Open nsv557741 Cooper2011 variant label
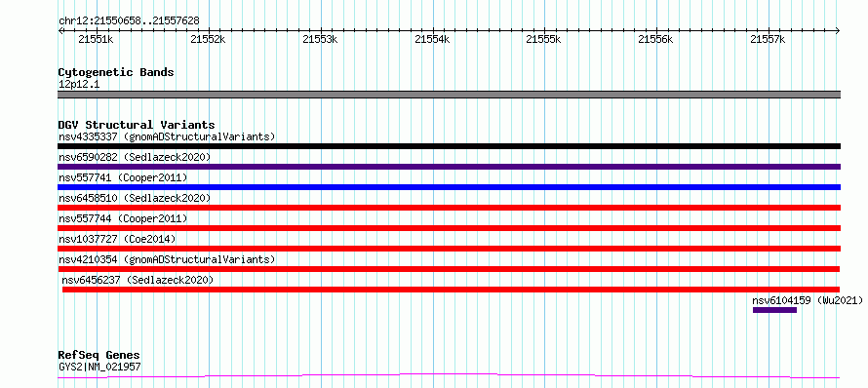The width and height of the screenshot is (868, 388). click(123, 177)
